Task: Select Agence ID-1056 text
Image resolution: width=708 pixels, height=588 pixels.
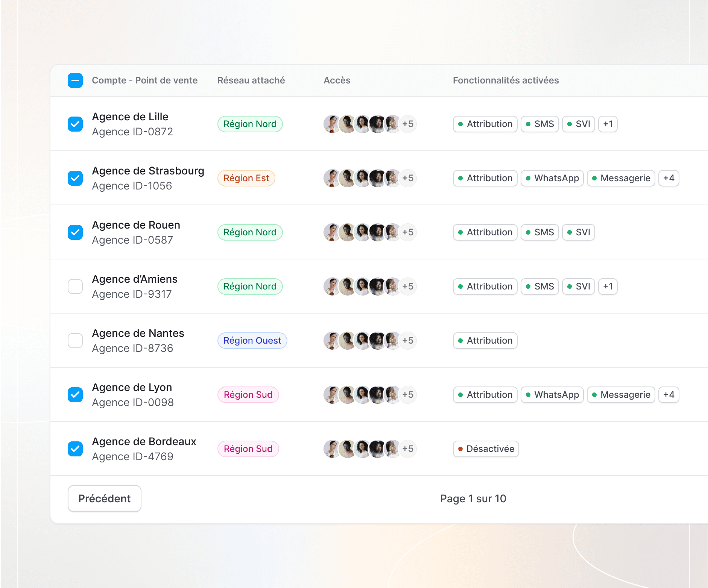Action: click(x=132, y=186)
